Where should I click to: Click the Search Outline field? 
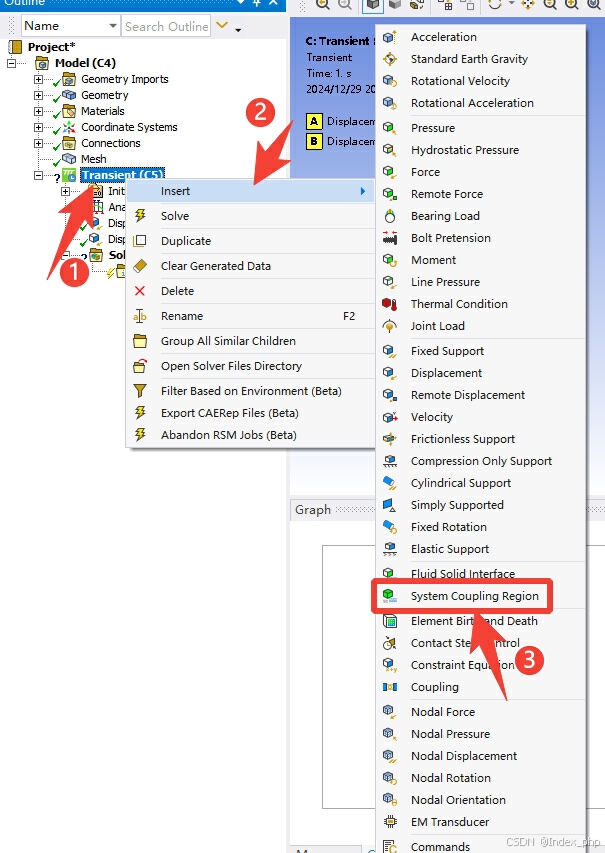tap(166, 26)
